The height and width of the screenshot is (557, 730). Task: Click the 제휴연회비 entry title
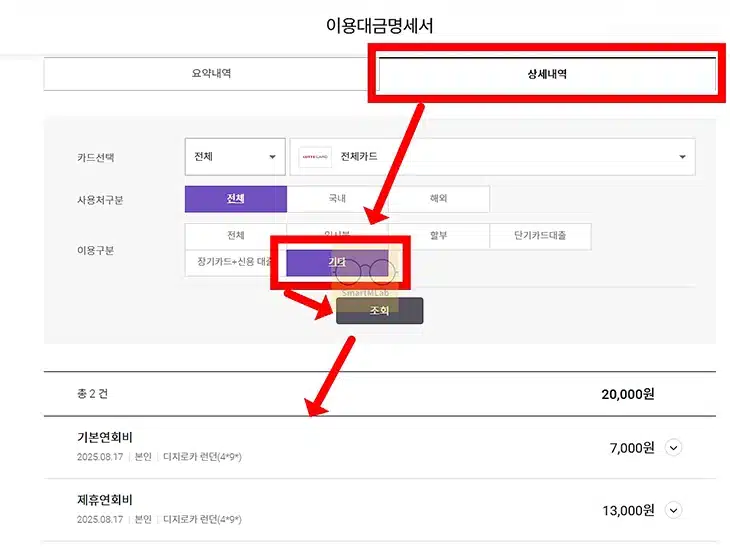[x=105, y=500]
